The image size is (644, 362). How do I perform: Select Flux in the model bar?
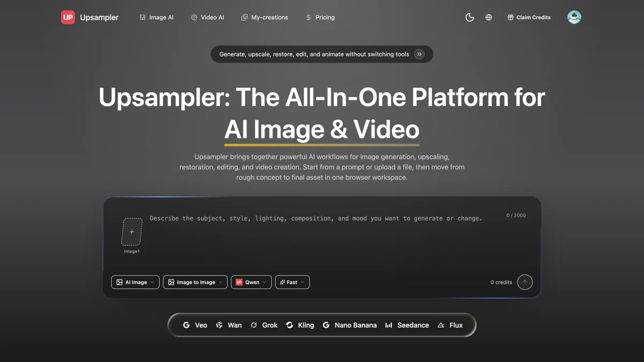(450, 325)
